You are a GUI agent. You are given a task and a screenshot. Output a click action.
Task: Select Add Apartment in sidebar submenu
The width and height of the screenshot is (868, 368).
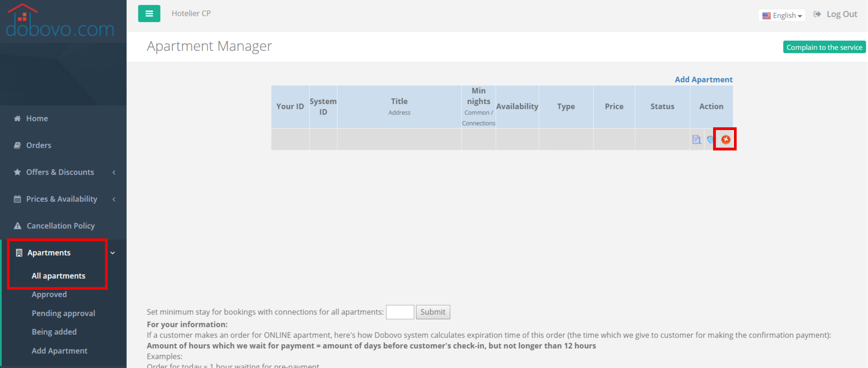coord(59,351)
